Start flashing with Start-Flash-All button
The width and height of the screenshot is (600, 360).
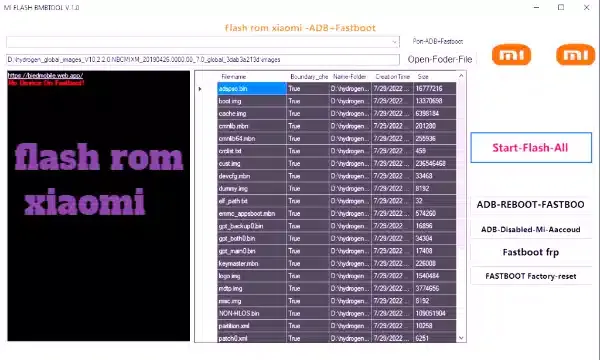pos(531,148)
